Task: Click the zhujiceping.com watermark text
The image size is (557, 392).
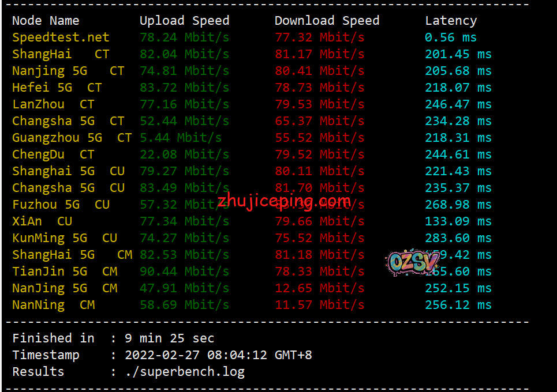Action: tap(284, 202)
